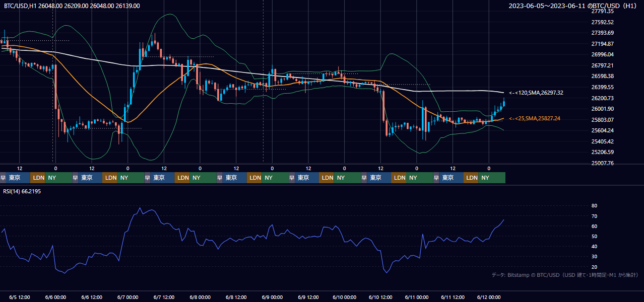Click the RSI(14) 66.2195 indicator label

click(x=23, y=192)
